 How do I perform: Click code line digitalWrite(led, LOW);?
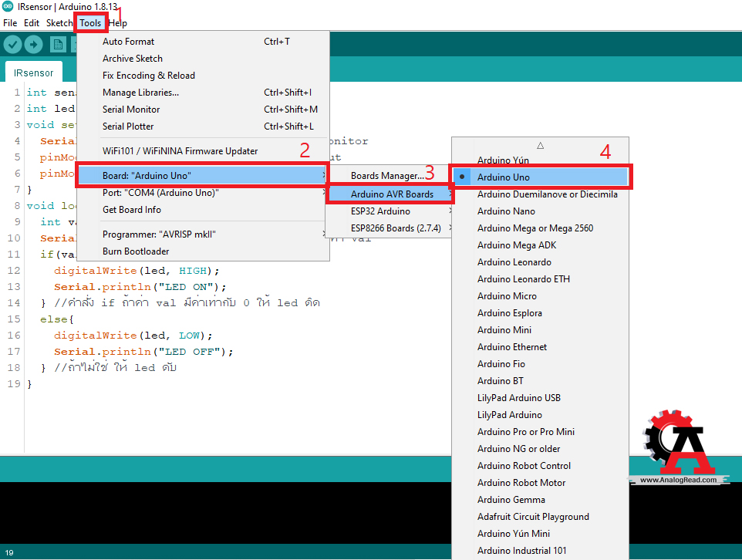pos(133,336)
